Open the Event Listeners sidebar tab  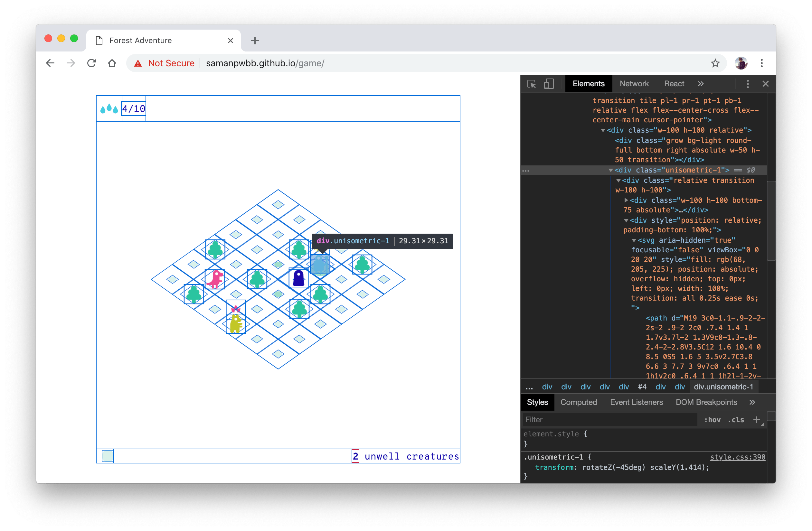coord(636,402)
